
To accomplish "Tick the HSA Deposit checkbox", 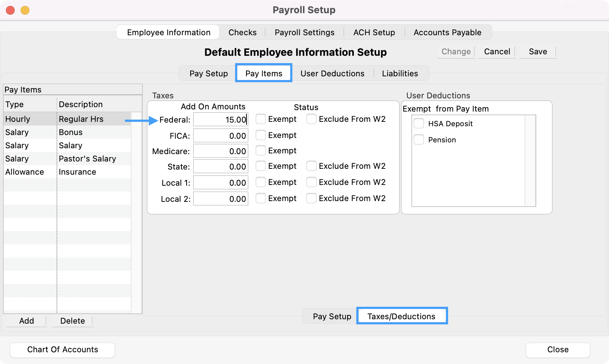I will point(419,124).
